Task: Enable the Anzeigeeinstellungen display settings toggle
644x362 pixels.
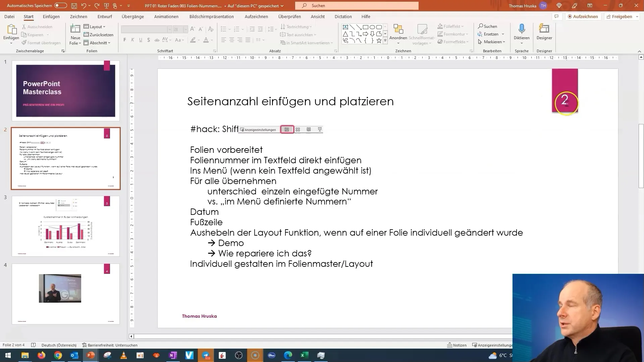Action: (x=259, y=129)
